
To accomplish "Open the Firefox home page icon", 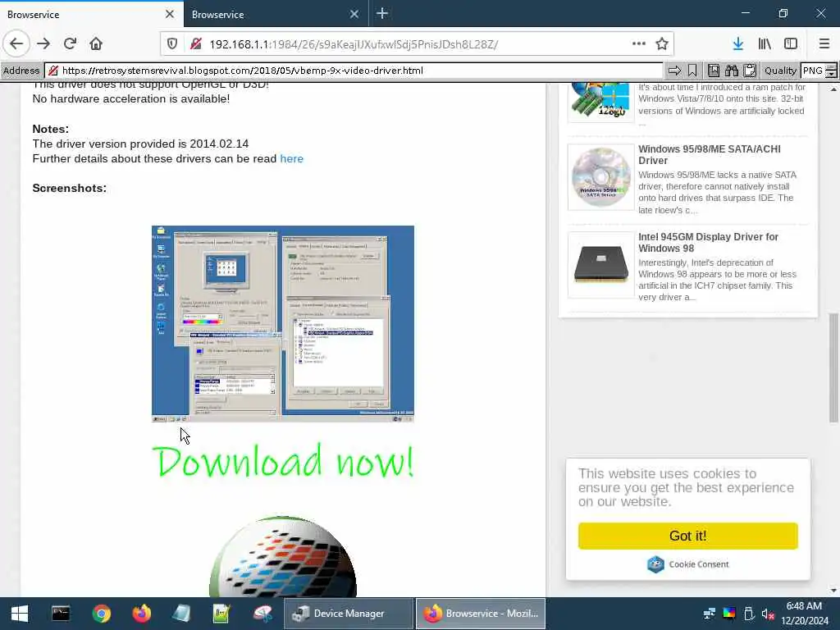I will click(x=96, y=43).
